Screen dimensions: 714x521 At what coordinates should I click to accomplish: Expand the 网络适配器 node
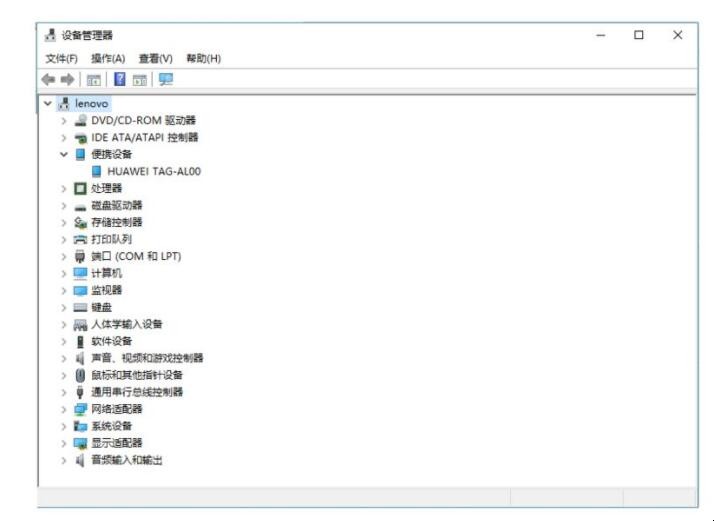[x=64, y=409]
